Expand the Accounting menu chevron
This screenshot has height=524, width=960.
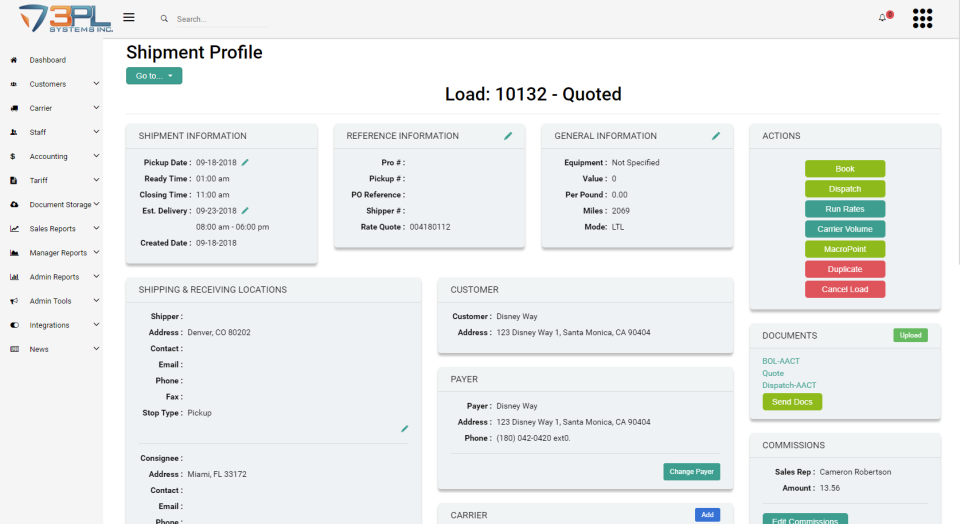point(96,156)
